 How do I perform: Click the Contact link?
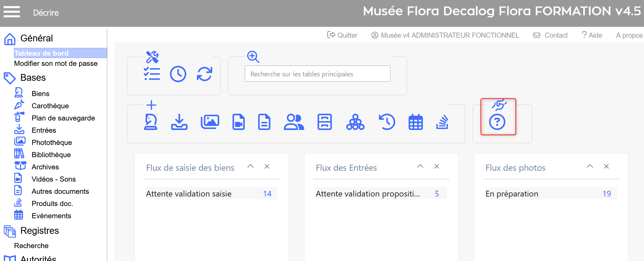(550, 35)
